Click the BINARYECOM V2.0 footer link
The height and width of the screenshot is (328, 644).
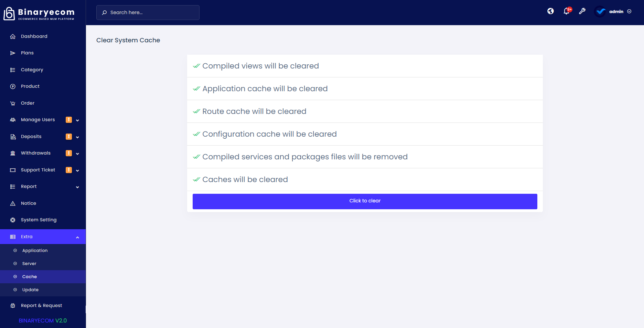click(x=43, y=320)
